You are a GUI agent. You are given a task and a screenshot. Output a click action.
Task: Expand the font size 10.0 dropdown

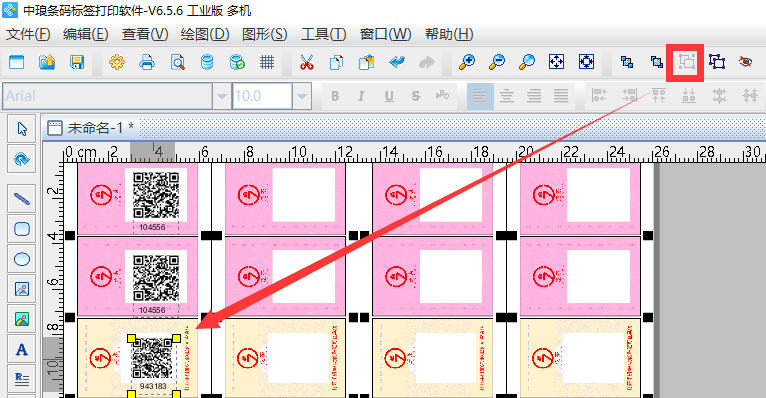click(301, 96)
